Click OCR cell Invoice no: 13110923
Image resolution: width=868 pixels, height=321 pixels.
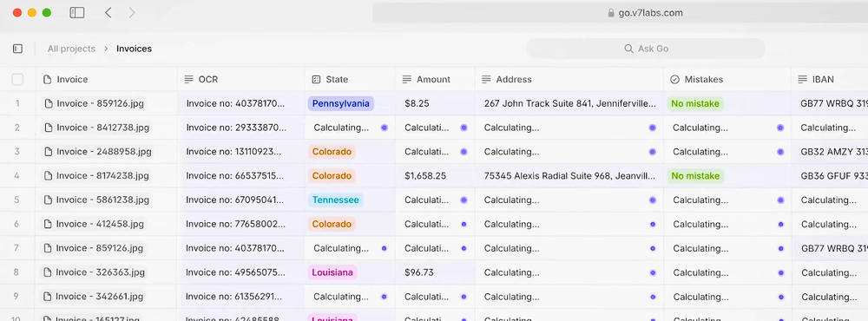pos(240,152)
